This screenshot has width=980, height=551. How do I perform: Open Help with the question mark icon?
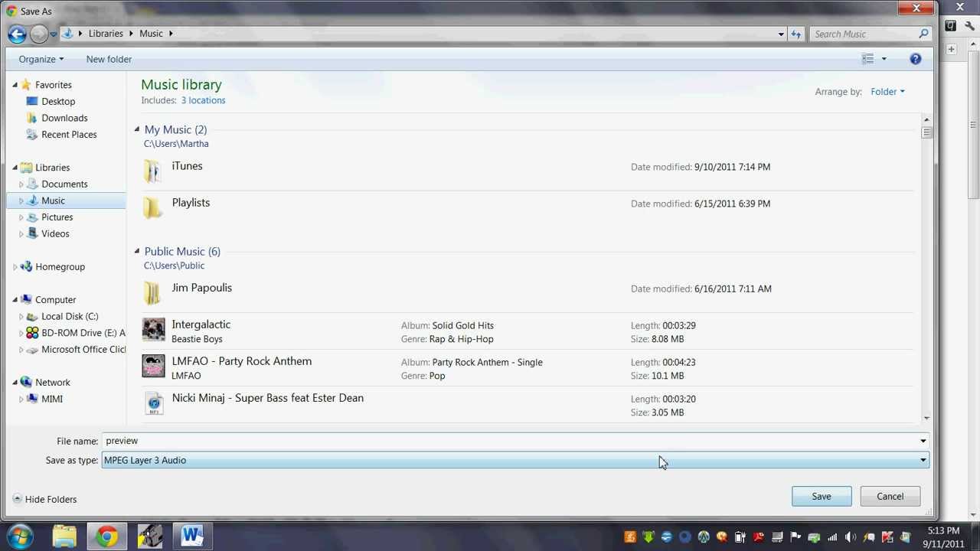pos(915,59)
